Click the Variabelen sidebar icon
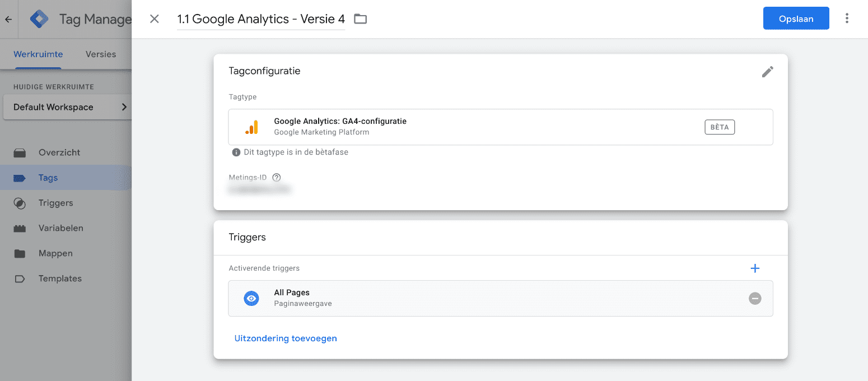This screenshot has height=381, width=868. coord(20,229)
